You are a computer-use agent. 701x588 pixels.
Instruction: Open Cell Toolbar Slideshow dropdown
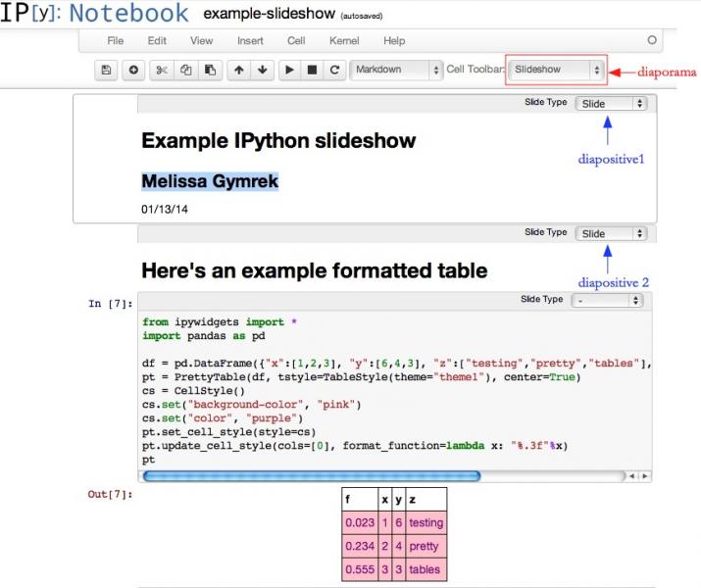coord(556,71)
